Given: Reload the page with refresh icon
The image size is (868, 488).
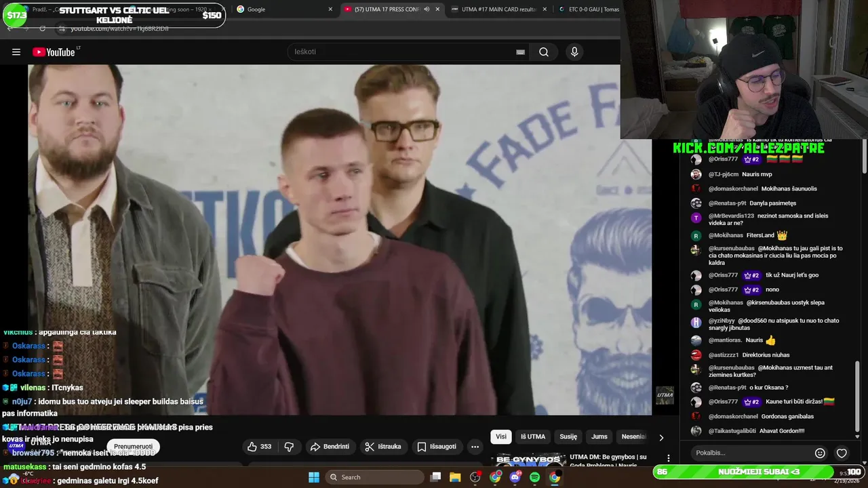Looking at the screenshot, I should [x=42, y=28].
